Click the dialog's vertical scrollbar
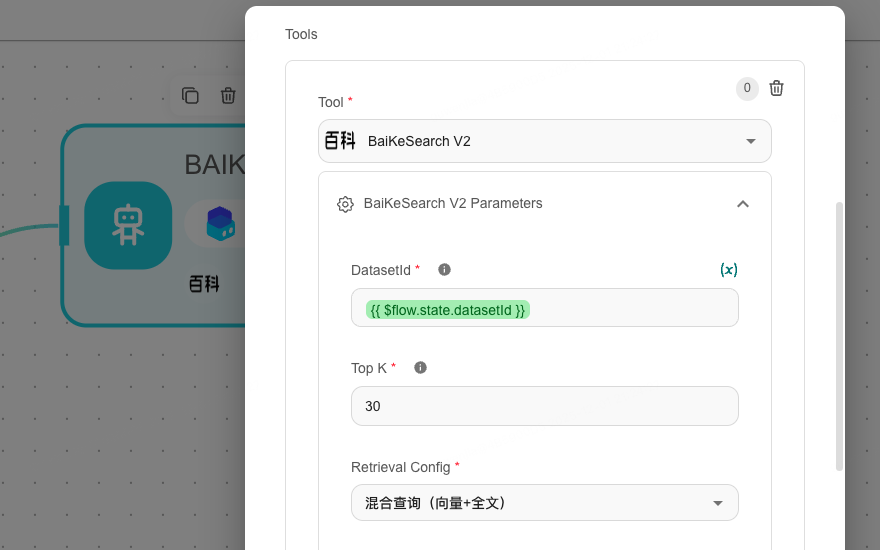Viewport: 880px width, 550px height. pyautogui.click(x=839, y=336)
